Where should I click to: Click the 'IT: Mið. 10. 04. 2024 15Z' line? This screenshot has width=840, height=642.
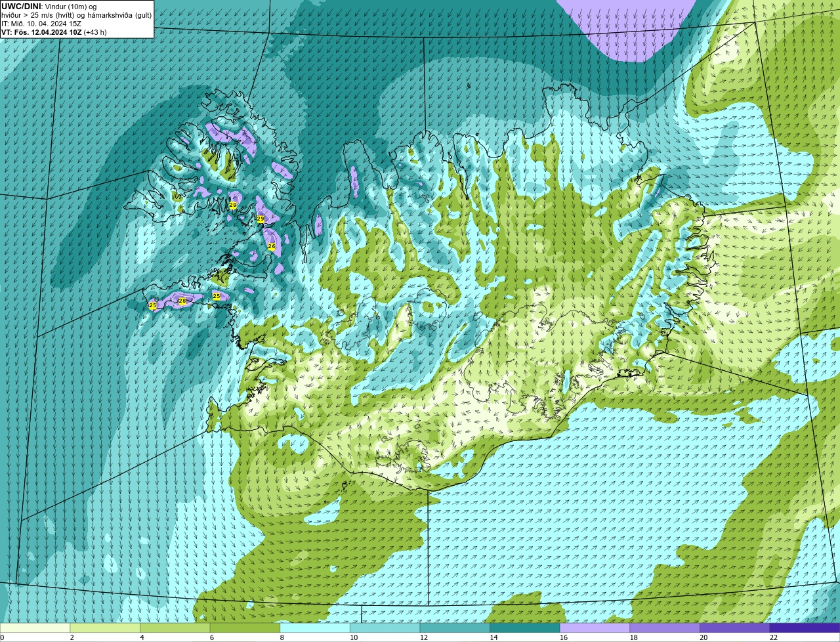pyautogui.click(x=41, y=24)
